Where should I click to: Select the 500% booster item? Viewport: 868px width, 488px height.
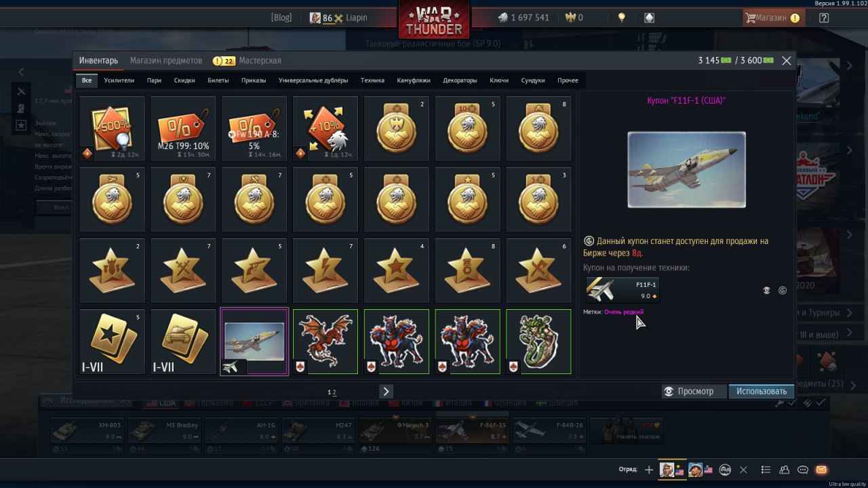(113, 129)
